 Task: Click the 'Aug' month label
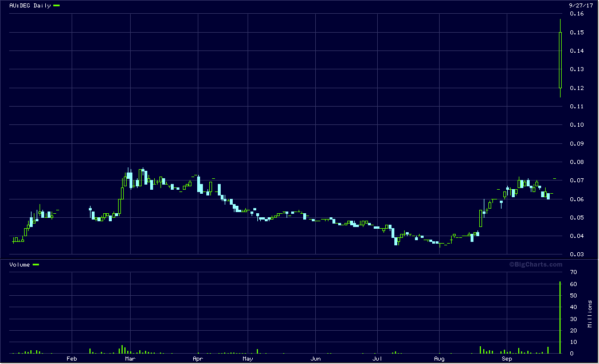click(439, 359)
